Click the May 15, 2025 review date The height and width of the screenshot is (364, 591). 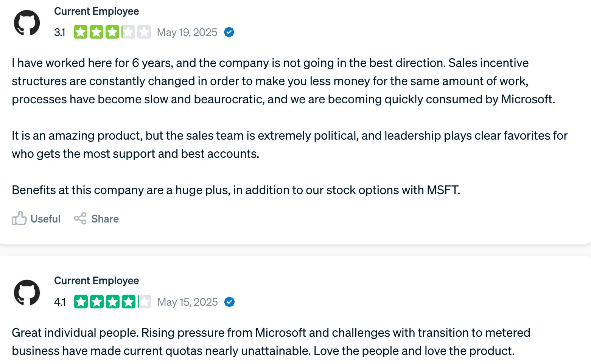[x=187, y=302]
